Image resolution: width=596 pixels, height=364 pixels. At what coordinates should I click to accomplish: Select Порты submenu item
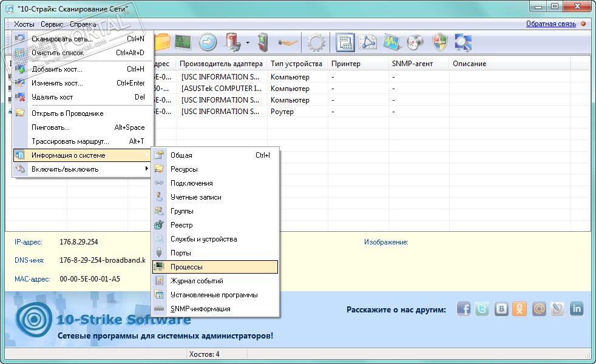point(215,253)
